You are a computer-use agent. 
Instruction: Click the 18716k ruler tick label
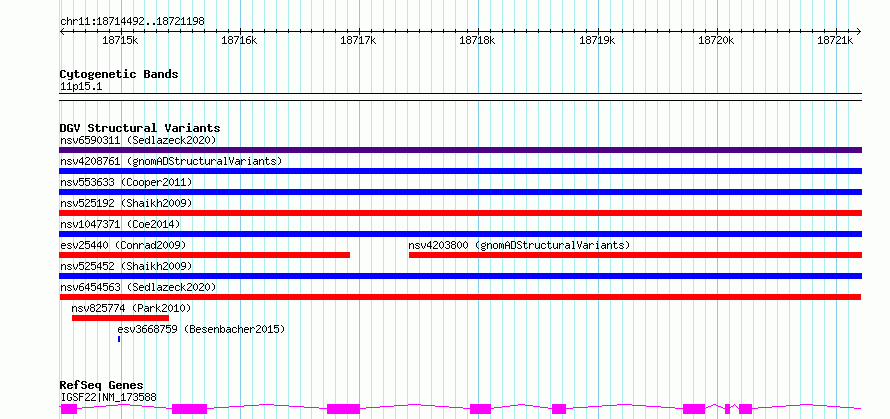tap(240, 40)
